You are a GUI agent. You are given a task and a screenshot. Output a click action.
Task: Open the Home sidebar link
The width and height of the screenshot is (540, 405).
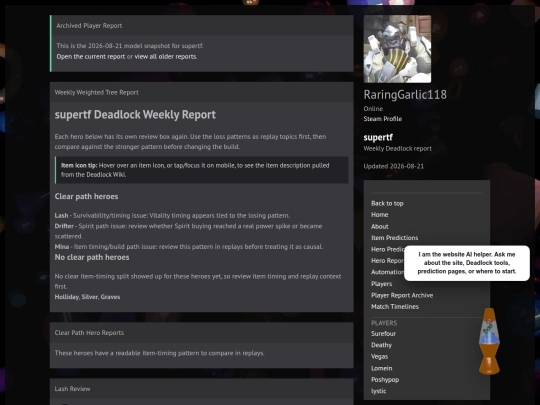(380, 215)
